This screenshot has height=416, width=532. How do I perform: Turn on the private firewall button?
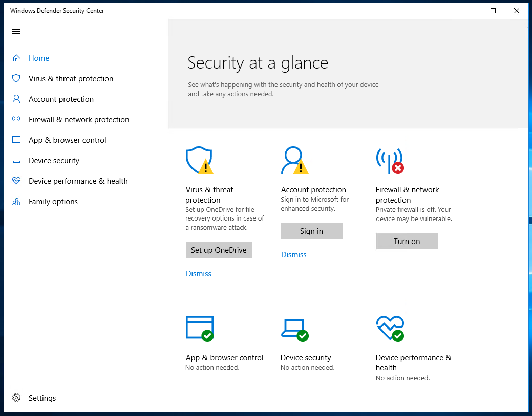click(407, 241)
